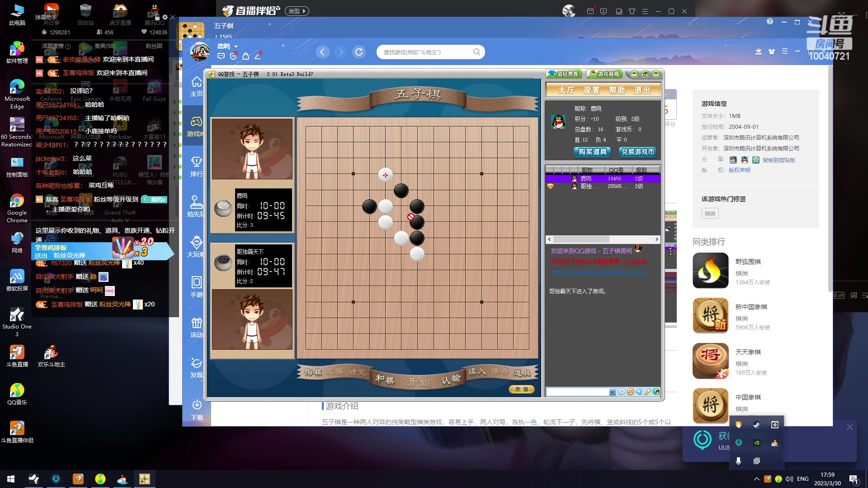Viewport: 868px width, 488px height.
Task: Click the globe user icon beside chat input
Action: [x=656, y=392]
